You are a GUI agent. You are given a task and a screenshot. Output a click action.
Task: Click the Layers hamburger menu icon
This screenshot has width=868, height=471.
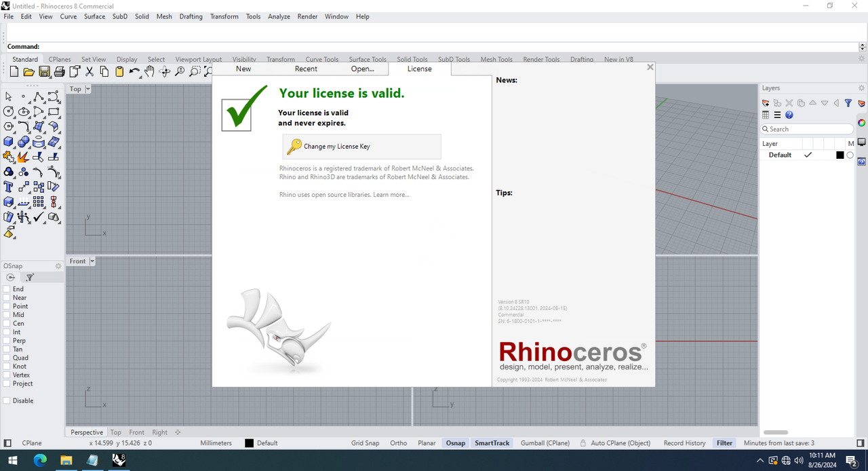[x=777, y=115]
